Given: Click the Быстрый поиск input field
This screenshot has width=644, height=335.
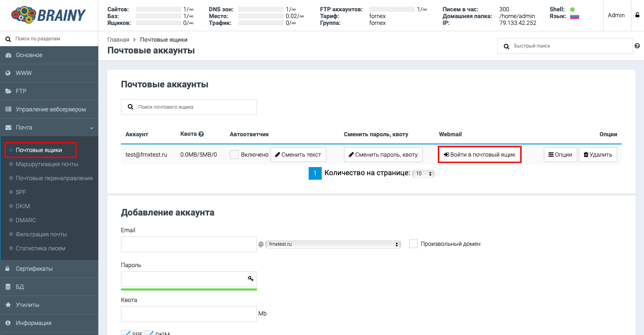Looking at the screenshot, I should pyautogui.click(x=565, y=46).
